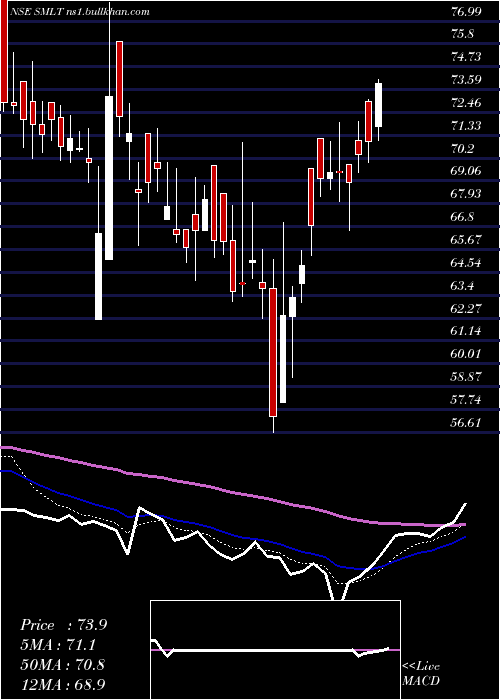Select the 58.87 price axis label
The width and height of the screenshot is (500, 700).
pyautogui.click(x=466, y=376)
